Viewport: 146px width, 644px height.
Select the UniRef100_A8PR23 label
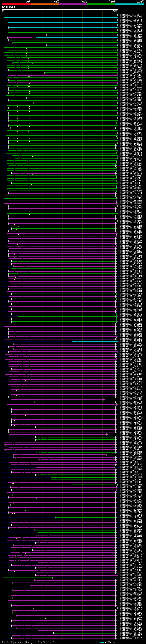tap(131, 82)
